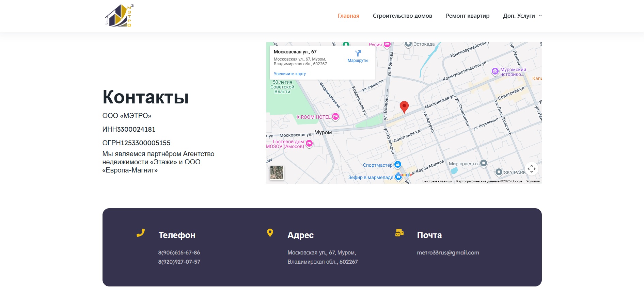Open Строительство домов menu item
Viewport: 644px width, 297px height.
coord(402,16)
